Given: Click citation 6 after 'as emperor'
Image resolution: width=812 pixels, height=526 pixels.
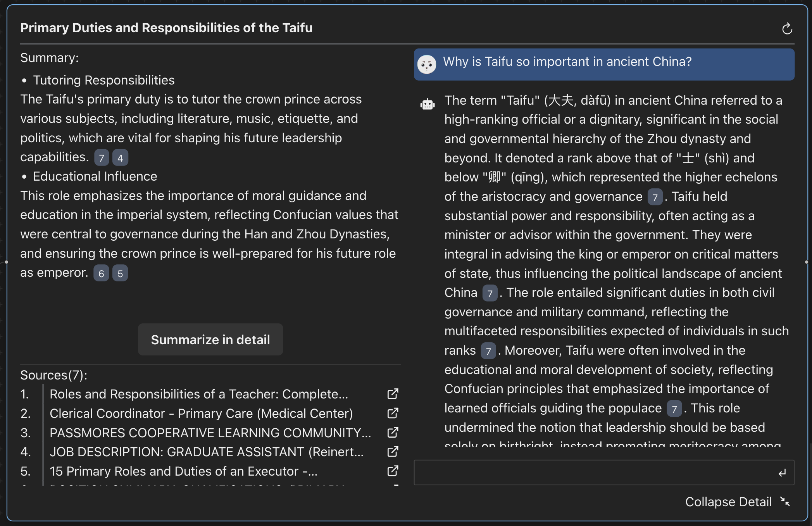Looking at the screenshot, I should (x=101, y=273).
